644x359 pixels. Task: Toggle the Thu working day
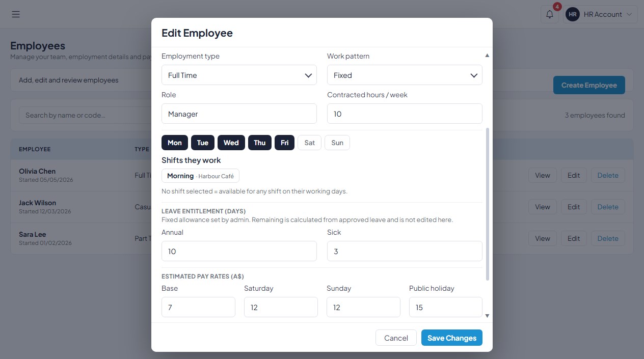coord(260,143)
